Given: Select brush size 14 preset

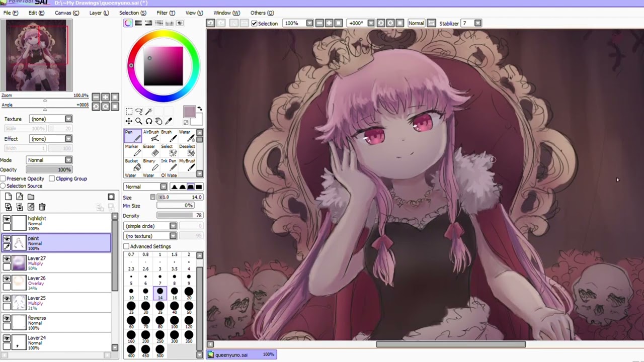Looking at the screenshot, I should pyautogui.click(x=160, y=294).
